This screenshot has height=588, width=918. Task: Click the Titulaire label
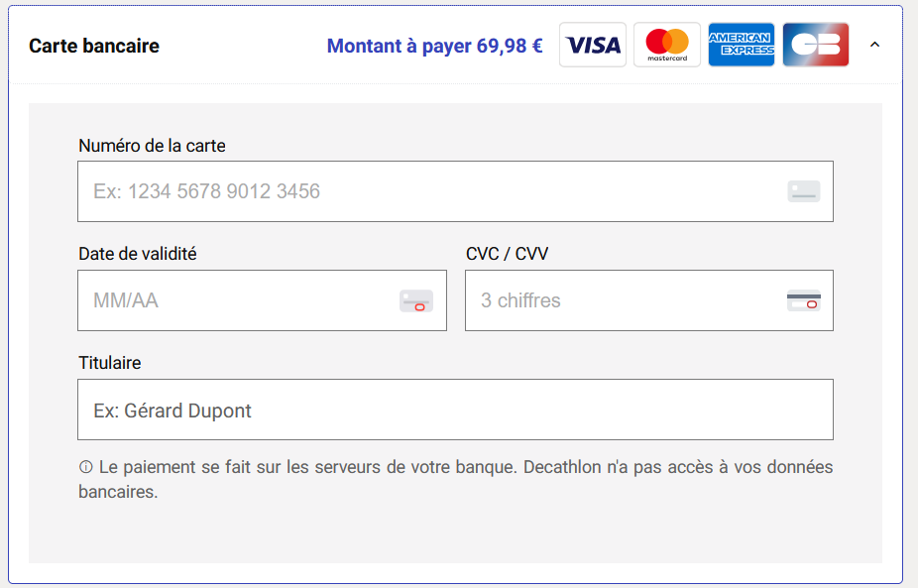110,363
